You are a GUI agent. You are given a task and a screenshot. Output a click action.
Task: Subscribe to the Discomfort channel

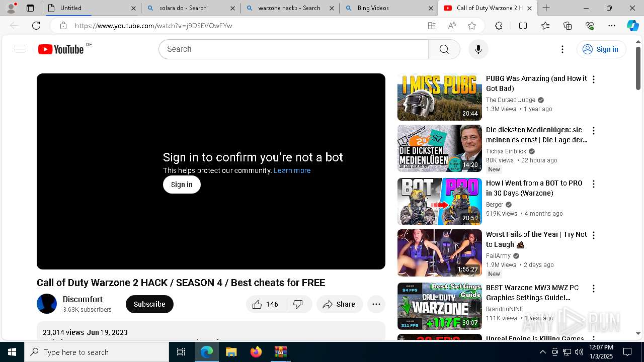pyautogui.click(x=149, y=304)
